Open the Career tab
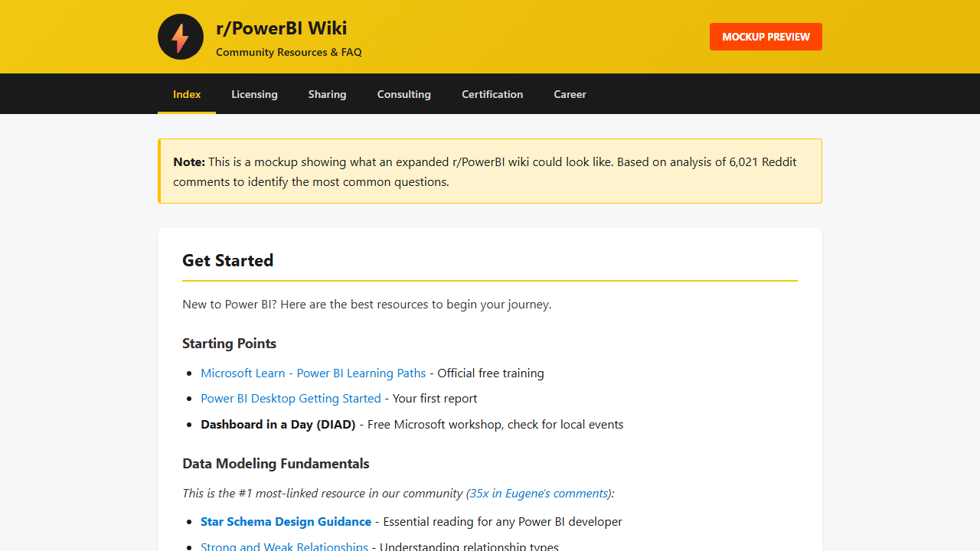Screen dimensions: 980x551 pos(570,93)
